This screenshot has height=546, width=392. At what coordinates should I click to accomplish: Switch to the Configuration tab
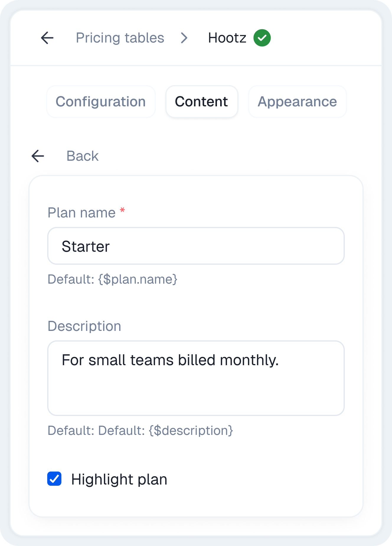[x=101, y=102]
